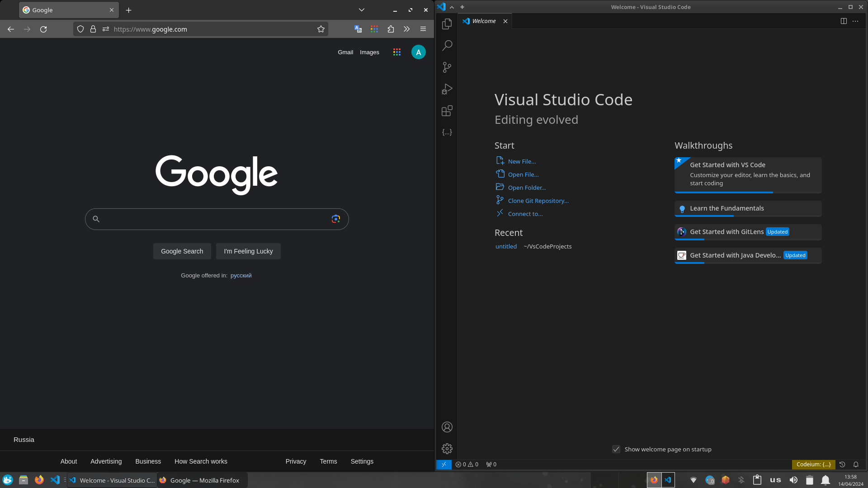This screenshot has width=868, height=488.
Task: Click Open File... link
Action: coord(523,174)
